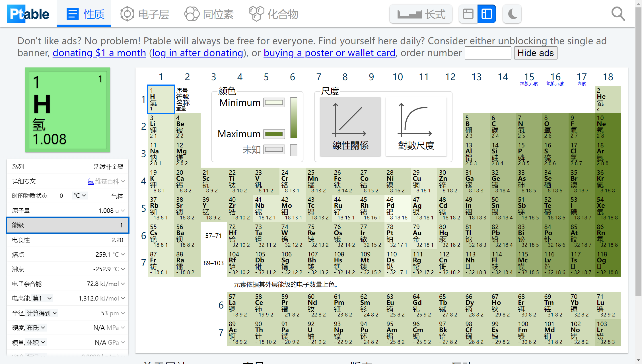Open the temperature unit °C dropdown
The height and width of the screenshot is (364, 642).
(x=80, y=196)
